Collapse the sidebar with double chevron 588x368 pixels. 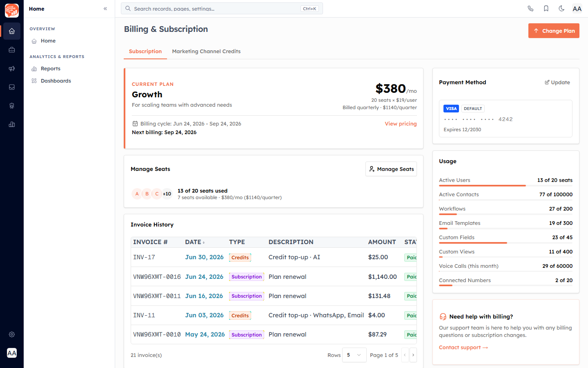tap(105, 9)
